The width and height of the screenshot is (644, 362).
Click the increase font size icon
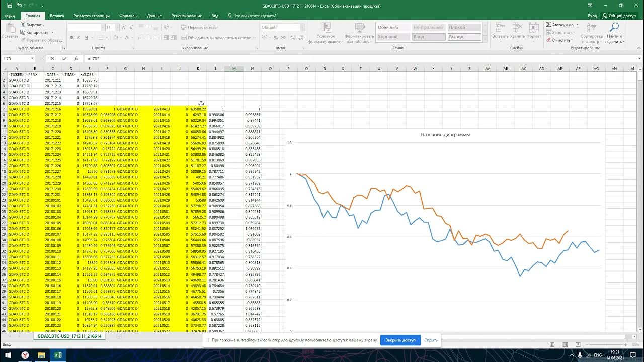coord(123,28)
